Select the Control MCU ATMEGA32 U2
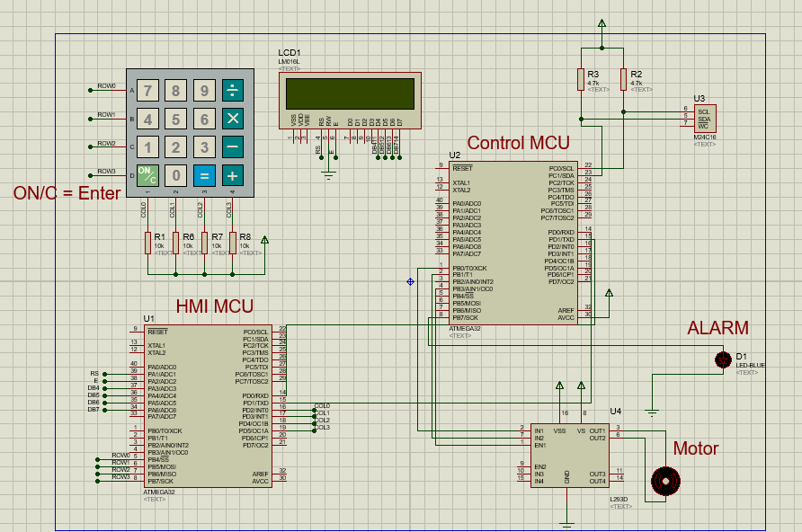This screenshot has width=802, height=532. [x=512, y=243]
